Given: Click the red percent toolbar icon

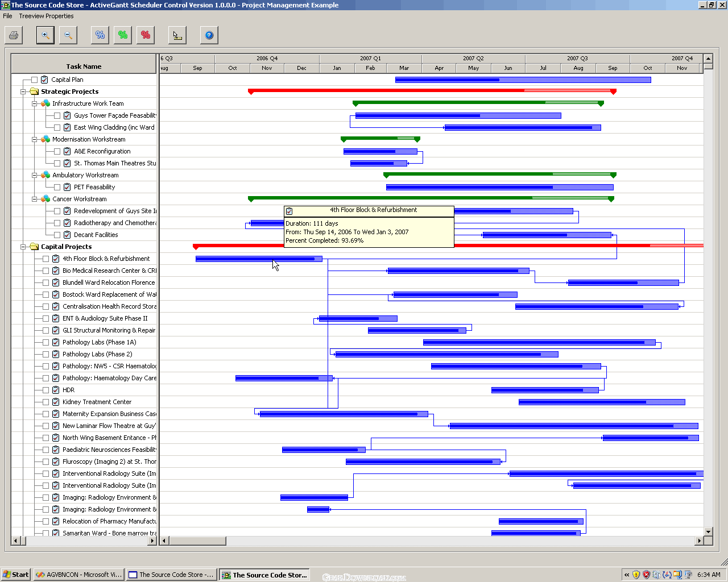Looking at the screenshot, I should click(146, 35).
